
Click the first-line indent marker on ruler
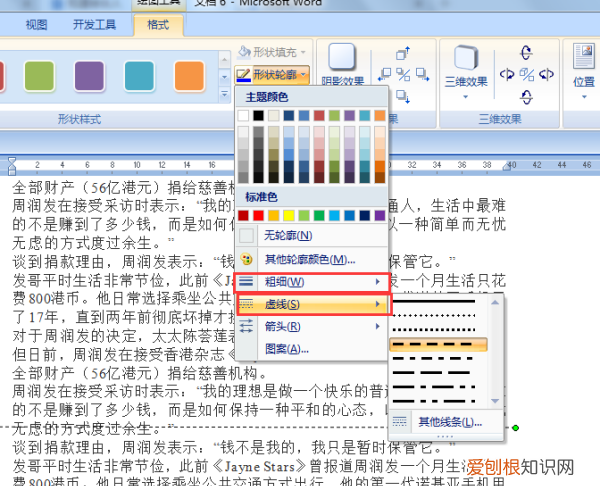[12, 161]
